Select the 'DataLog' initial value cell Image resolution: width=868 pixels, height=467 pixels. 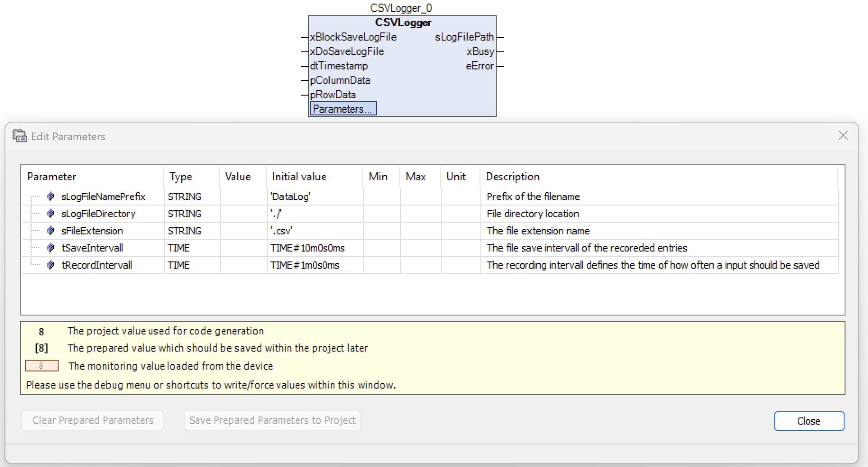point(291,197)
